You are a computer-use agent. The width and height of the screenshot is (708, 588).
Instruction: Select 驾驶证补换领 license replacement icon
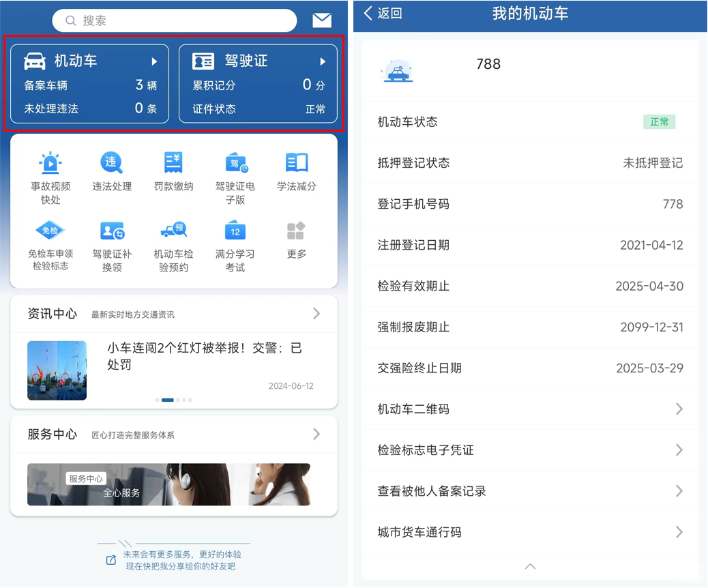(x=112, y=231)
